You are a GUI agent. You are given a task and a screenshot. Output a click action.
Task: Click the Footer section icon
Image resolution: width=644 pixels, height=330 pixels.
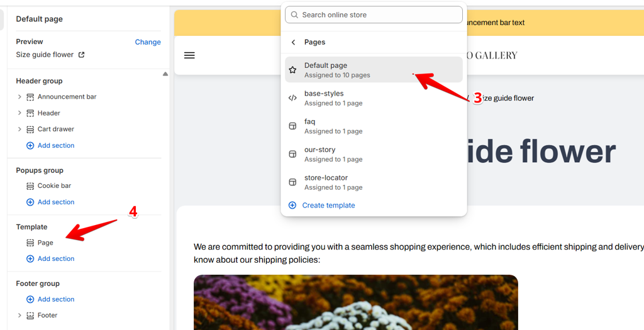pyautogui.click(x=30, y=316)
